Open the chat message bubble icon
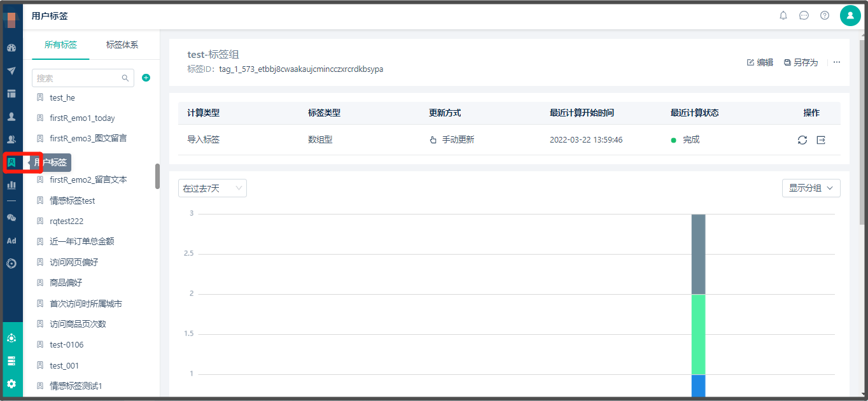The height and width of the screenshot is (401, 868). (804, 15)
